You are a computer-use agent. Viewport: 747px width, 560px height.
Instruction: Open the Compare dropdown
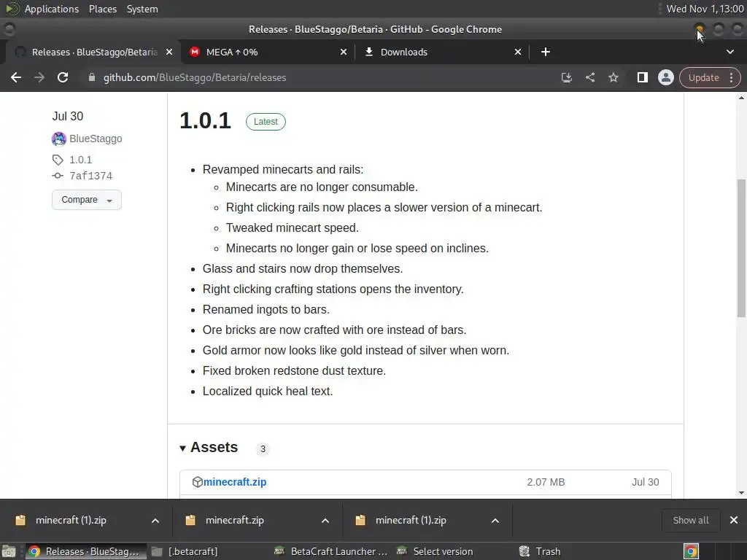coord(87,200)
